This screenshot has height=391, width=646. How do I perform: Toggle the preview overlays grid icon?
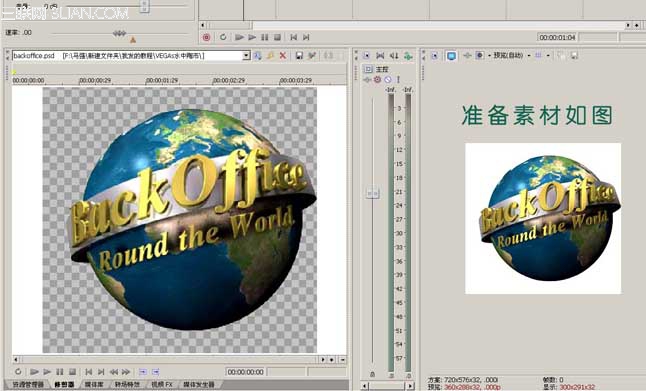tap(538, 55)
